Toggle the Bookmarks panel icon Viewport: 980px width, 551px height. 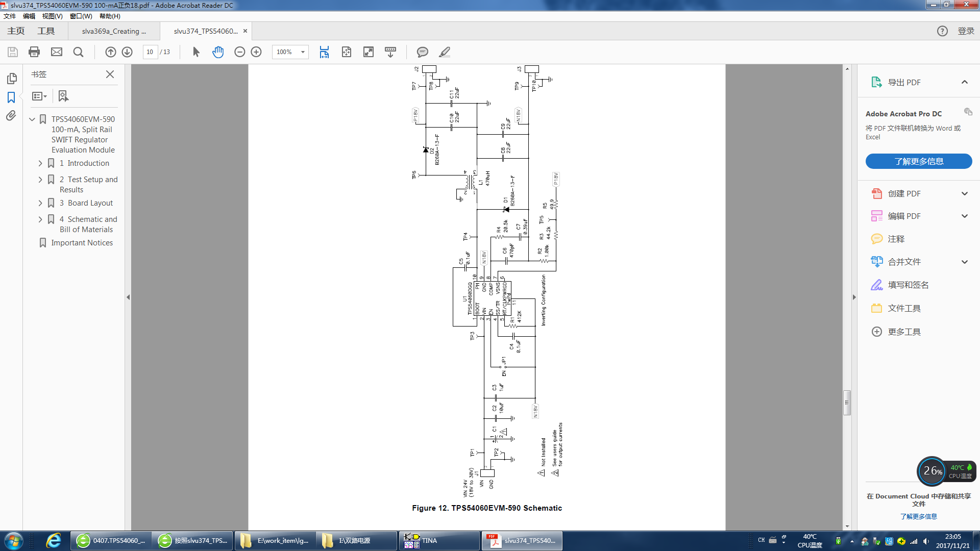coord(11,97)
